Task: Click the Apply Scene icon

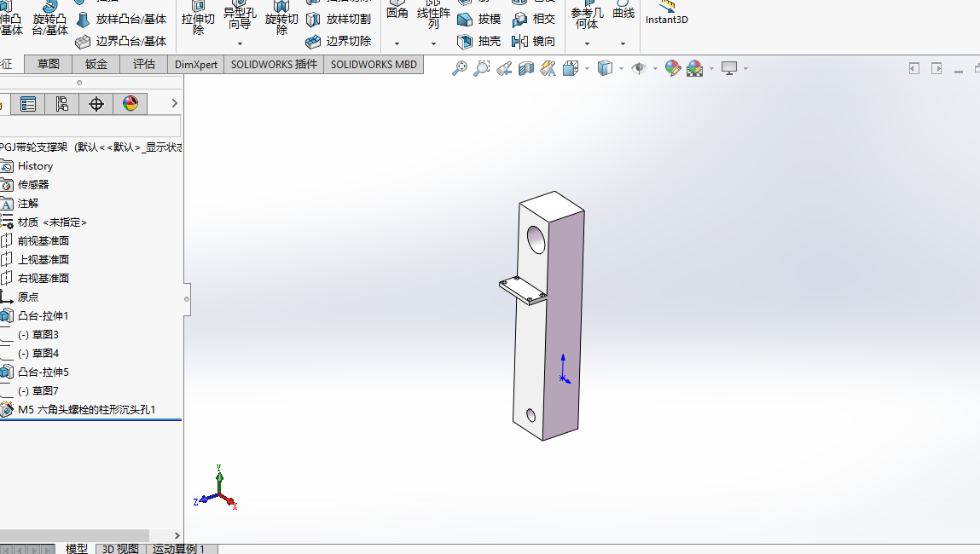Action: pos(694,68)
